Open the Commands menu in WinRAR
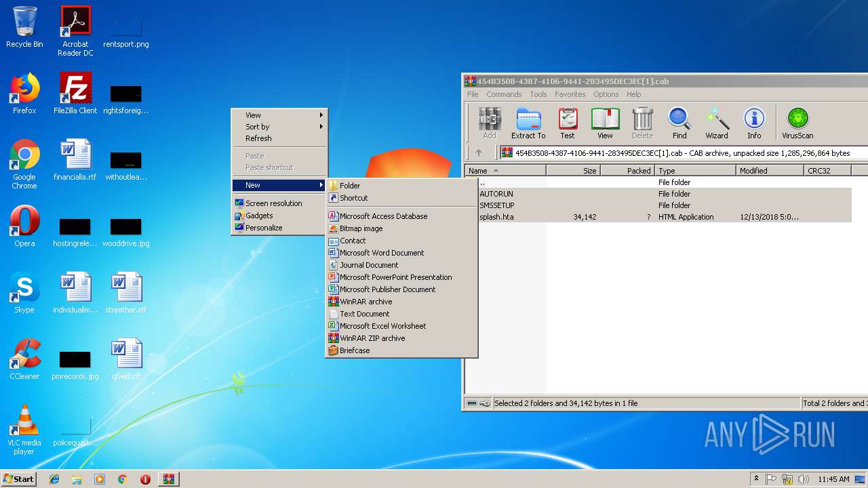This screenshot has width=868, height=488. (x=504, y=94)
